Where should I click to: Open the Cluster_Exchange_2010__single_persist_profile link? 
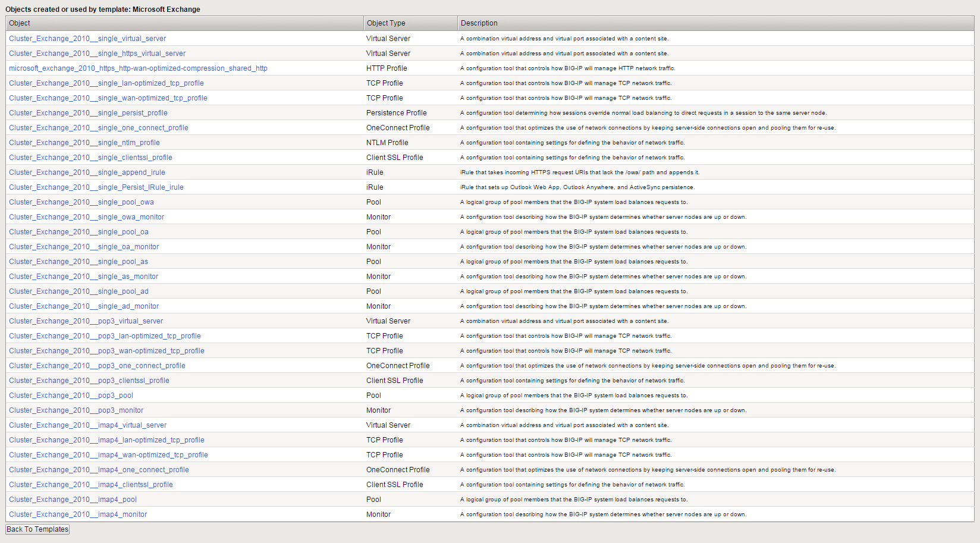[87, 112]
